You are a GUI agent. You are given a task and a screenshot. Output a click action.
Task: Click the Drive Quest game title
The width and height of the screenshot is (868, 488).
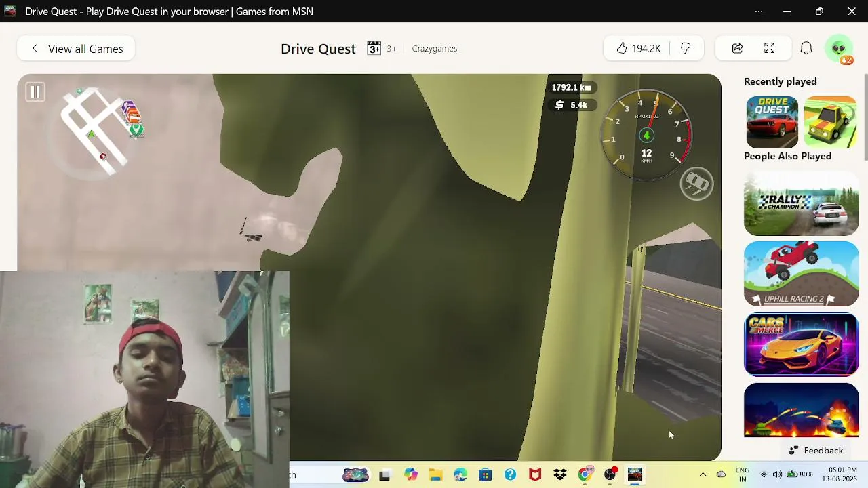point(318,49)
